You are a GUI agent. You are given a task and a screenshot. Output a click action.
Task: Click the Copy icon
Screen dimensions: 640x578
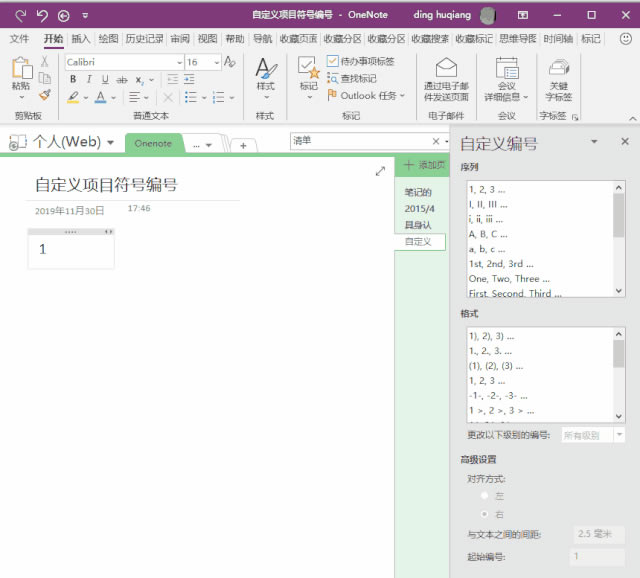coord(44,78)
